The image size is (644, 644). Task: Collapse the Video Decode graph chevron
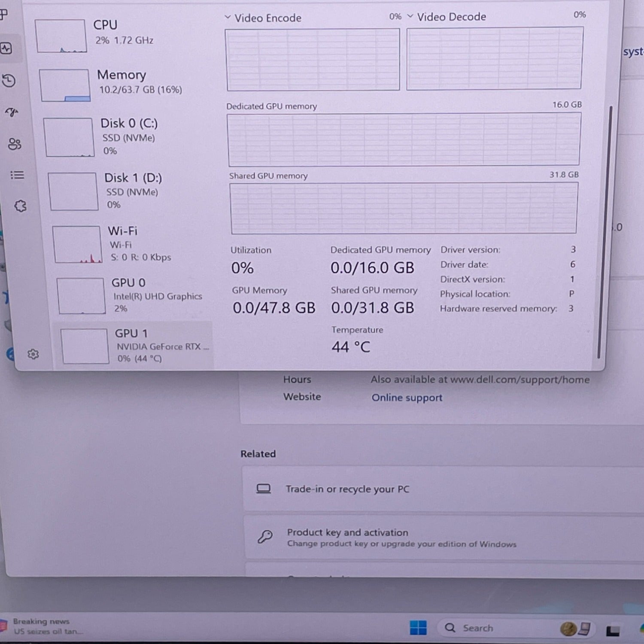[x=411, y=16]
